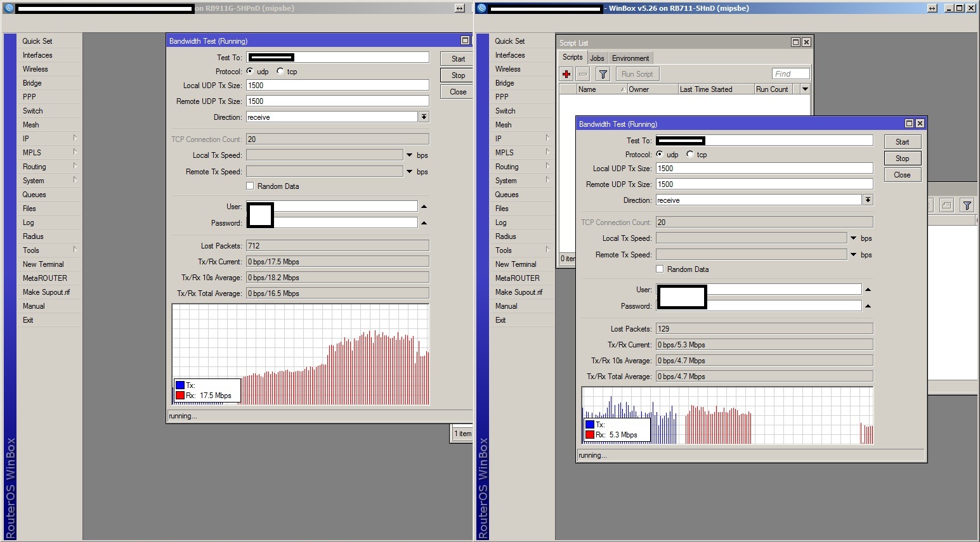
Task: Open the filter funnel in Script List toolbar
Action: tap(603, 74)
